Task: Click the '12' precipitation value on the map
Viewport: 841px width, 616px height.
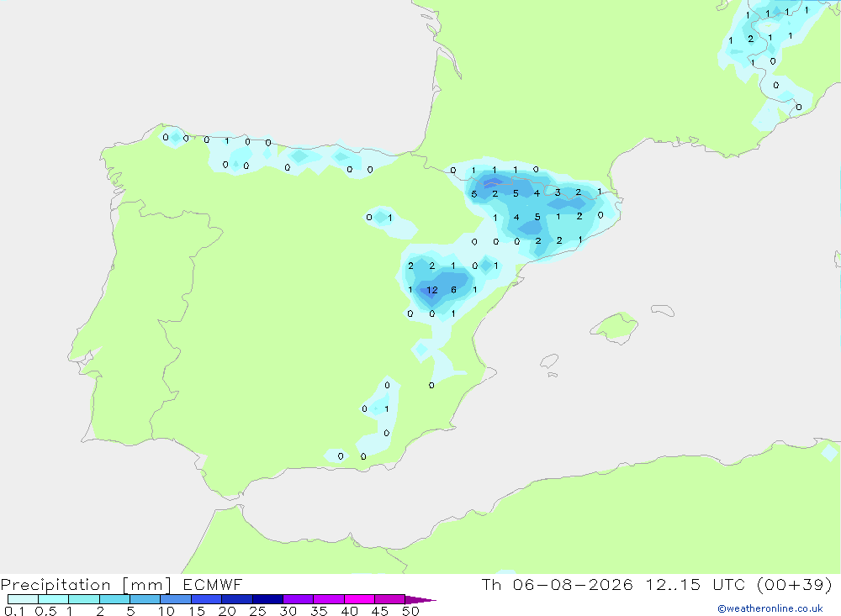Action: [431, 290]
